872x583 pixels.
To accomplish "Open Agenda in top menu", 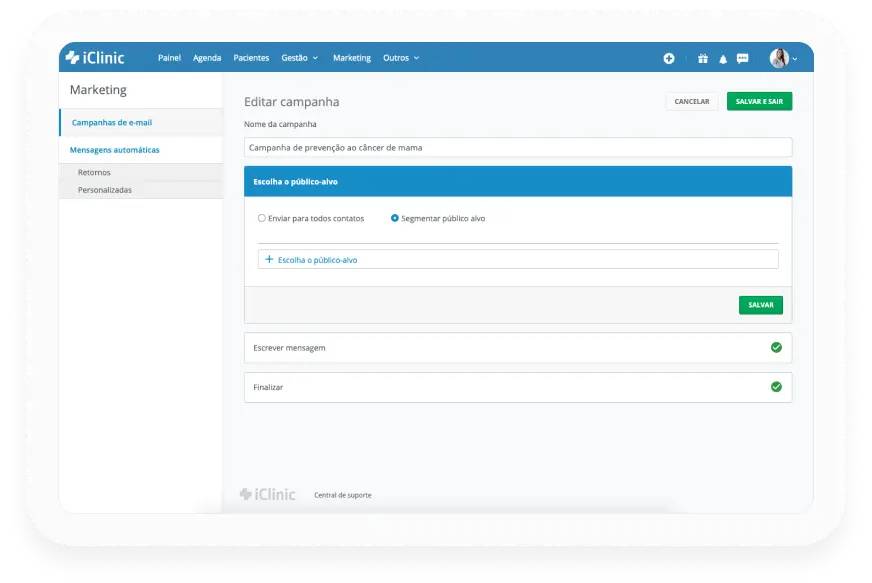I will [x=207, y=58].
